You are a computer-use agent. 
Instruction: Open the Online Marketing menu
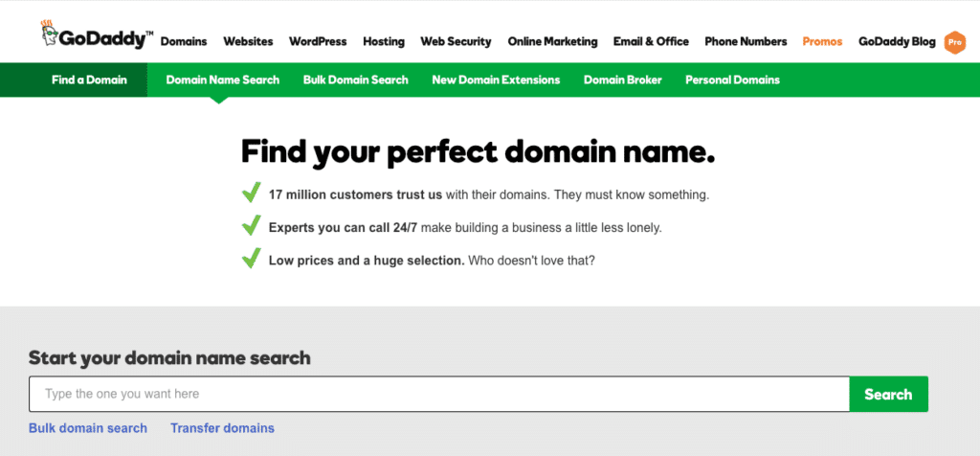coord(552,42)
